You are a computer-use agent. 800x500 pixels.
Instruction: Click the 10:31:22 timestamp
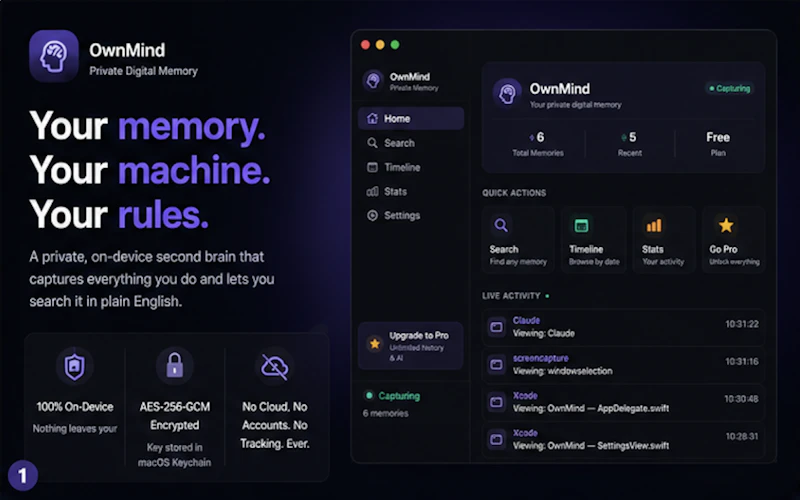click(742, 324)
